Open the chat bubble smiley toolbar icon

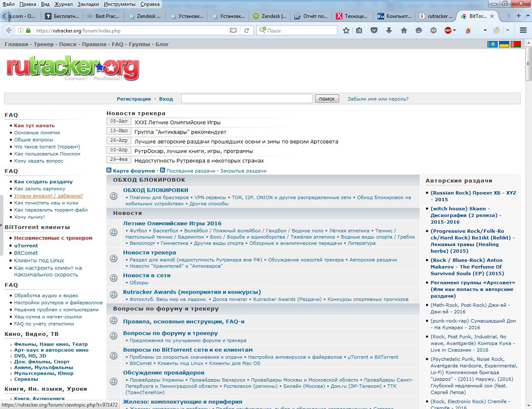click(x=419, y=30)
